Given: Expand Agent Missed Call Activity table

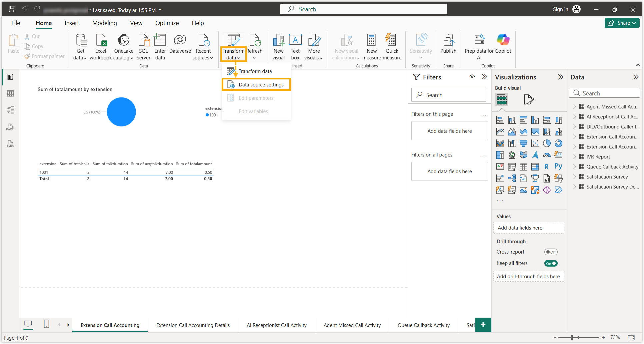Looking at the screenshot, I should pyautogui.click(x=575, y=106).
